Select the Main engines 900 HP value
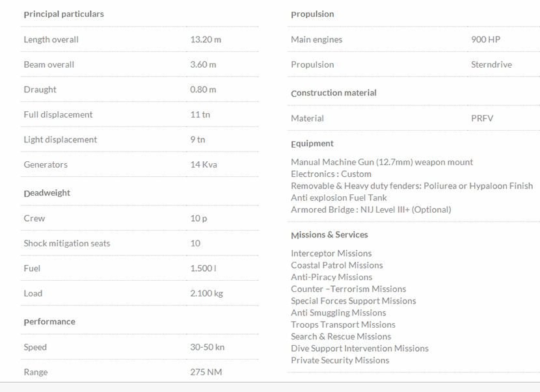 485,40
